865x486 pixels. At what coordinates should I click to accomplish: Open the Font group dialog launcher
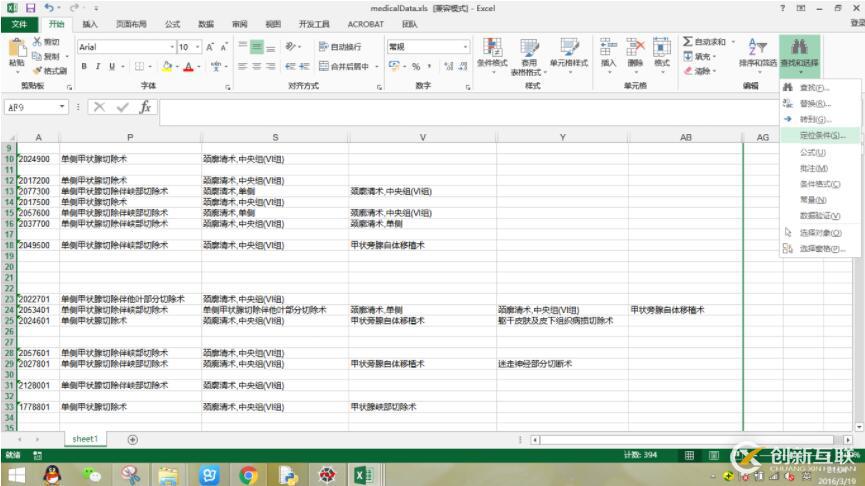click(x=228, y=87)
